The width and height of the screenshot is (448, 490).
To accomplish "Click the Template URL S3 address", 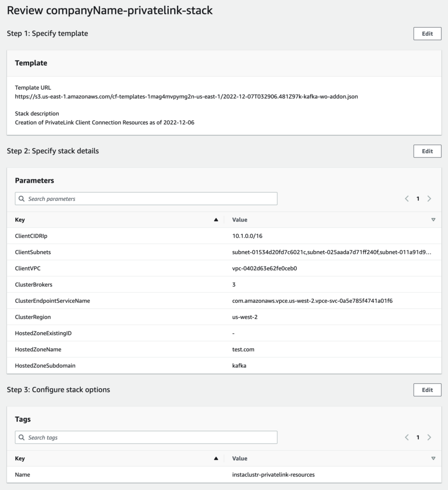I will tap(186, 97).
